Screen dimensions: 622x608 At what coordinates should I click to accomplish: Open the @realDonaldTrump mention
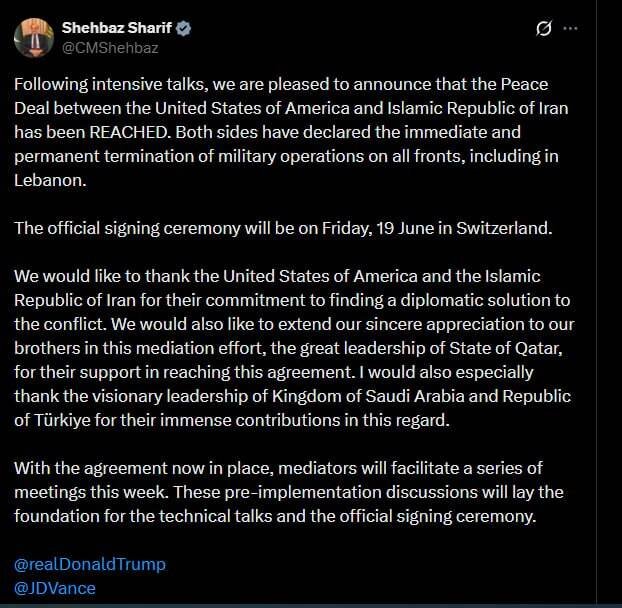click(90, 564)
